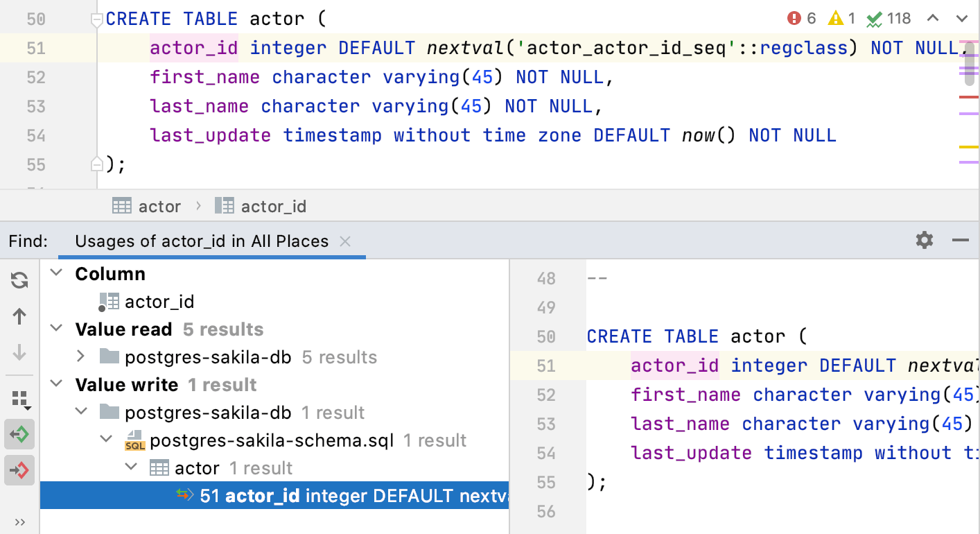
Task: Close the Usages of actor_id tab
Action: click(x=345, y=241)
